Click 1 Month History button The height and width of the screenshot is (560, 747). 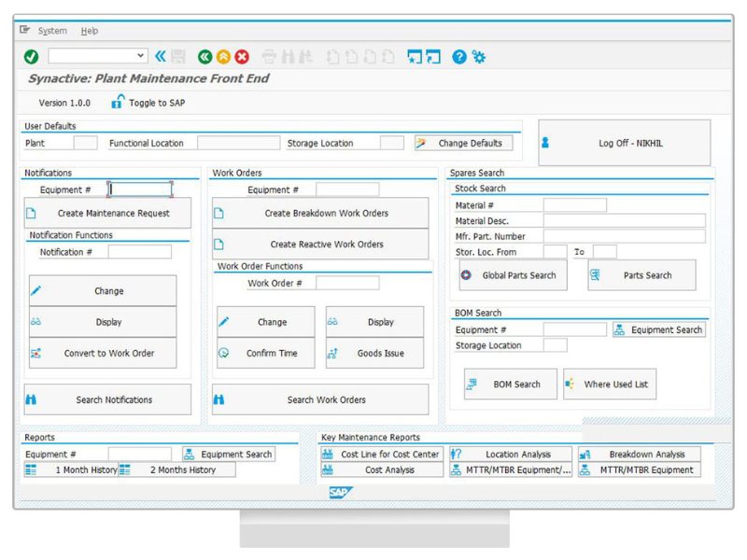coord(71,469)
